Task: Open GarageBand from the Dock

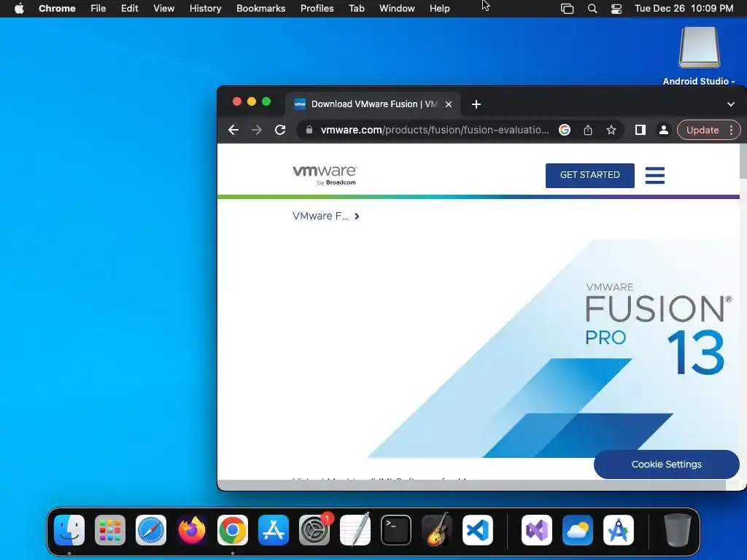Action: [437, 530]
